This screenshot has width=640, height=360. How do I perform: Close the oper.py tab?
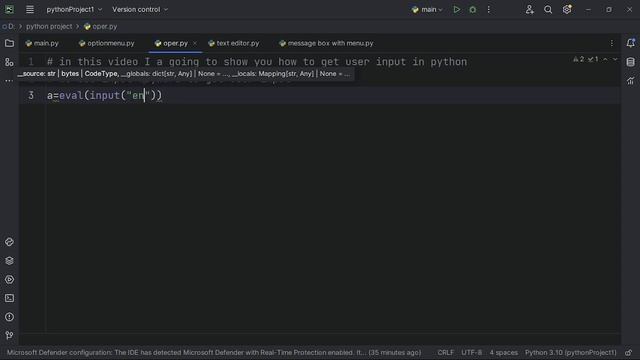tap(195, 43)
